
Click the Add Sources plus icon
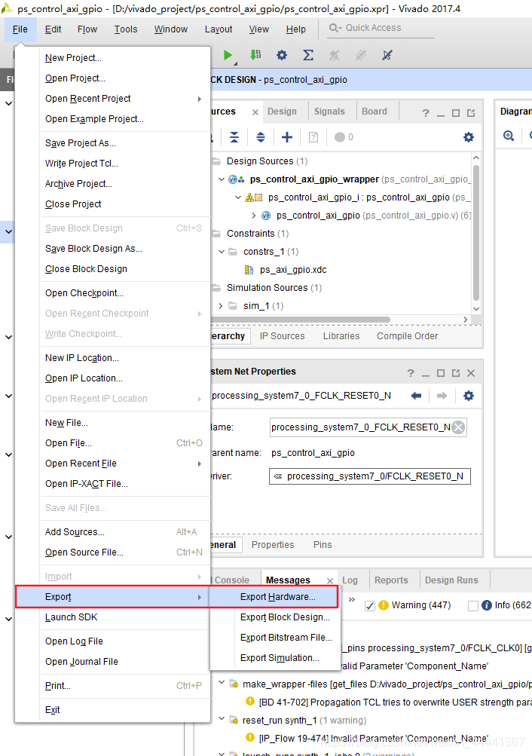coord(286,137)
